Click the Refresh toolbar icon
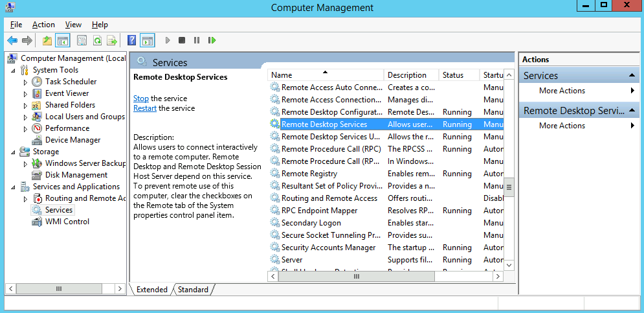This screenshot has width=644, height=313. 97,41
